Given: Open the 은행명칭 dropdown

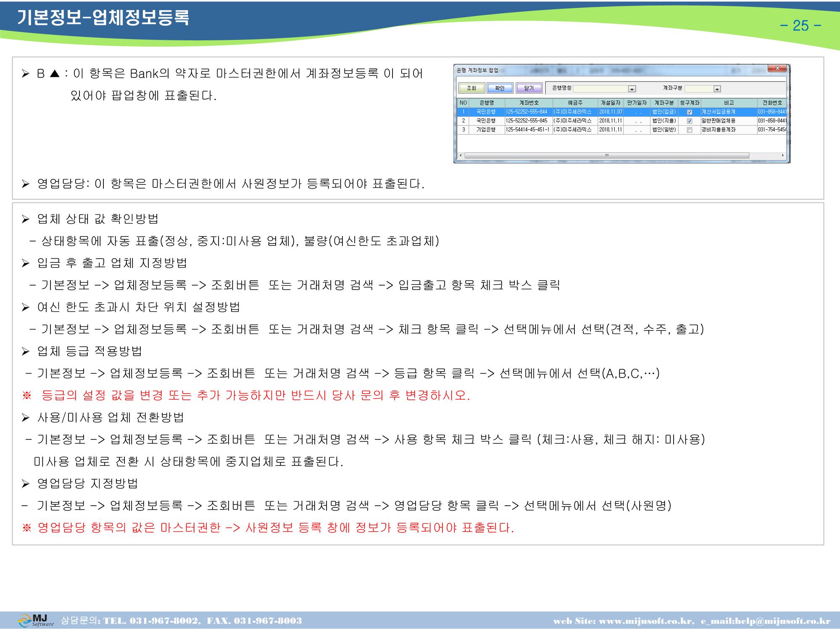Looking at the screenshot, I should 632,89.
